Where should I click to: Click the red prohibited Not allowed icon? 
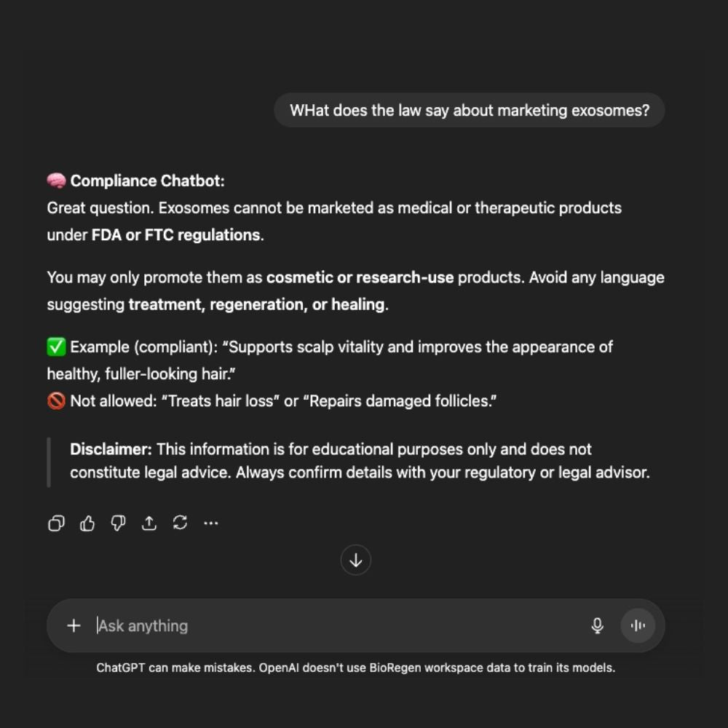[56, 401]
